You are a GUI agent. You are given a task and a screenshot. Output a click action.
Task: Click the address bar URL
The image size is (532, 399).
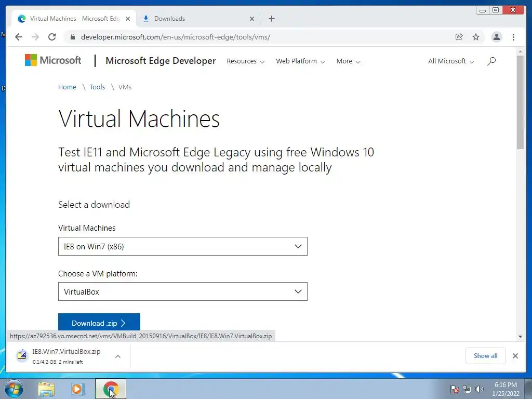pyautogui.click(x=176, y=37)
